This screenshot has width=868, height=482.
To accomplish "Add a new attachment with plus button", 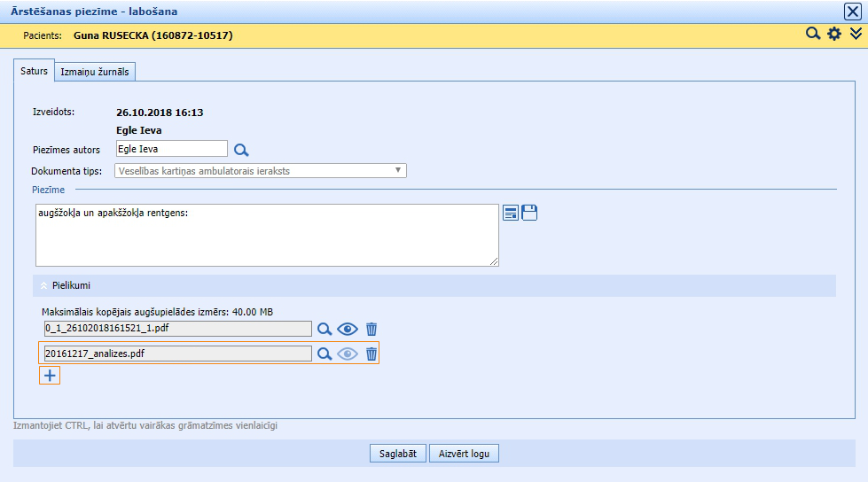I will (x=50, y=376).
